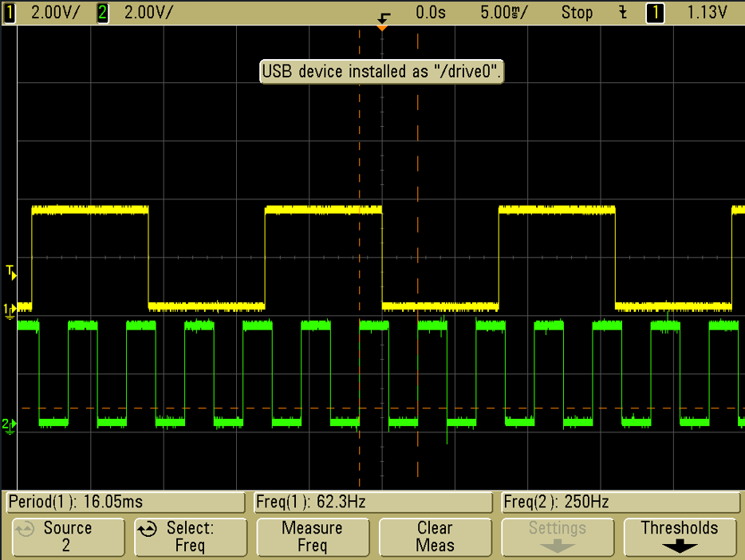Select the Period(1) 16.05ms measurement readout
745x560 pixels.
124,502
